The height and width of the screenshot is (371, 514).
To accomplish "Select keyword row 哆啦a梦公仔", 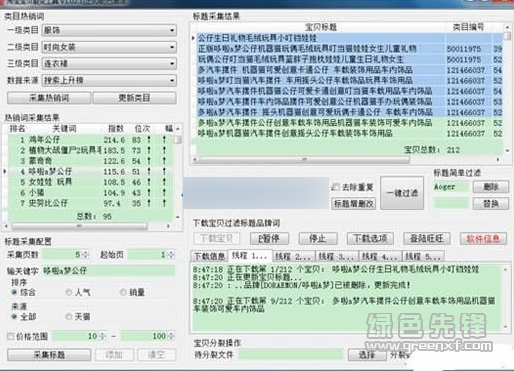I will coord(91,172).
